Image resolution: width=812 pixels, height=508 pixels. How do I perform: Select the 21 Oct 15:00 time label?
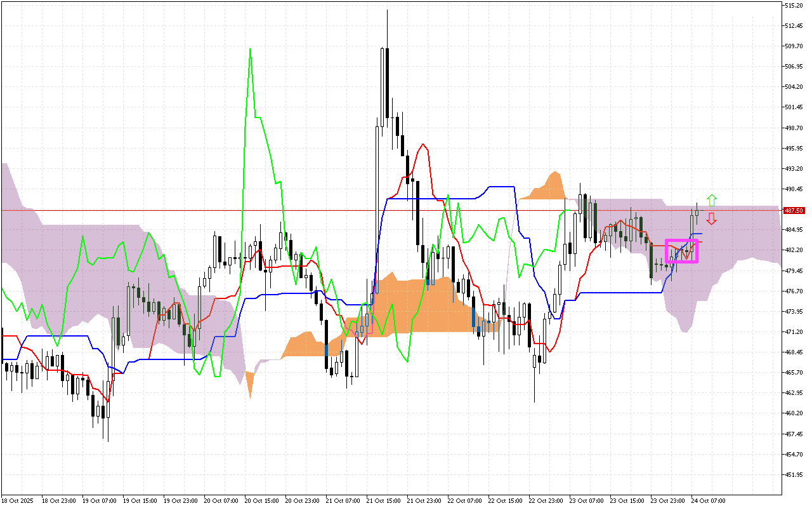click(383, 500)
